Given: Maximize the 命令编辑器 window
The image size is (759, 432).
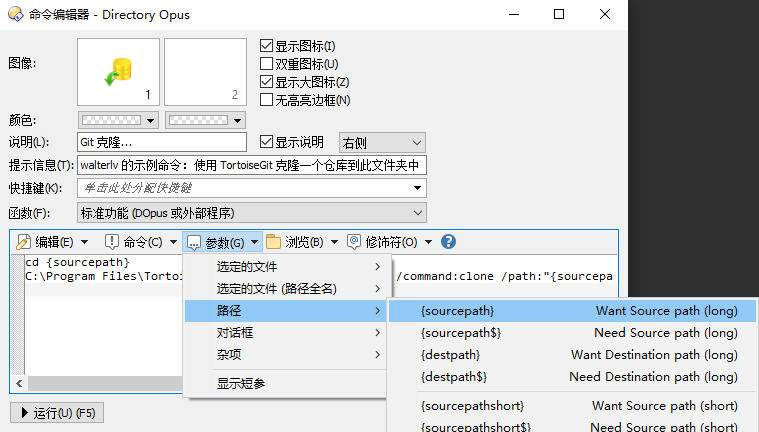Looking at the screenshot, I should (x=559, y=15).
